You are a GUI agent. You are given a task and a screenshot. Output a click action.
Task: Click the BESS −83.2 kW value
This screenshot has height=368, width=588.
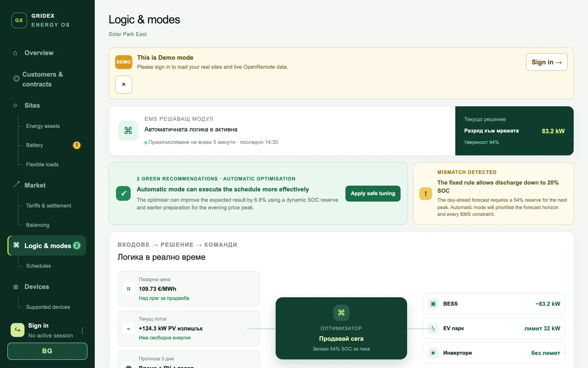(x=548, y=304)
